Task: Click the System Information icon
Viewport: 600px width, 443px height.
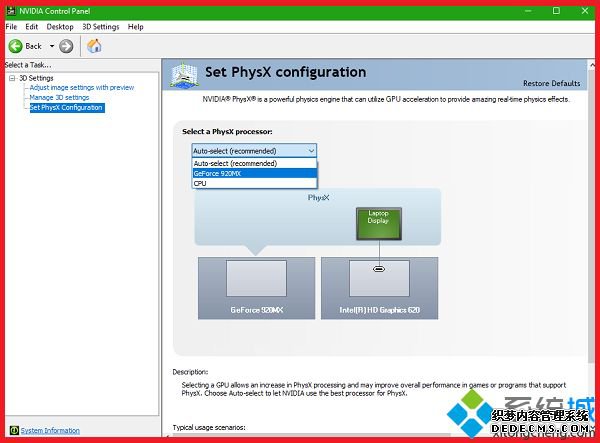Action: 14,430
